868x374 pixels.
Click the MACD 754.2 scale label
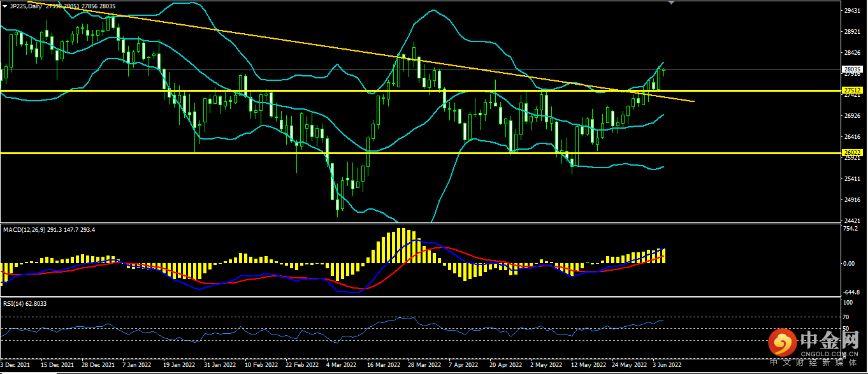coord(850,228)
